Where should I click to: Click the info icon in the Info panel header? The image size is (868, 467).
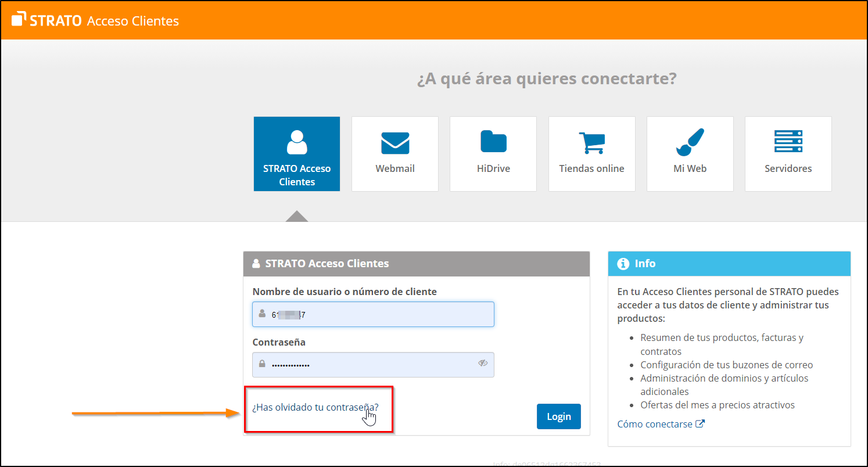(623, 264)
